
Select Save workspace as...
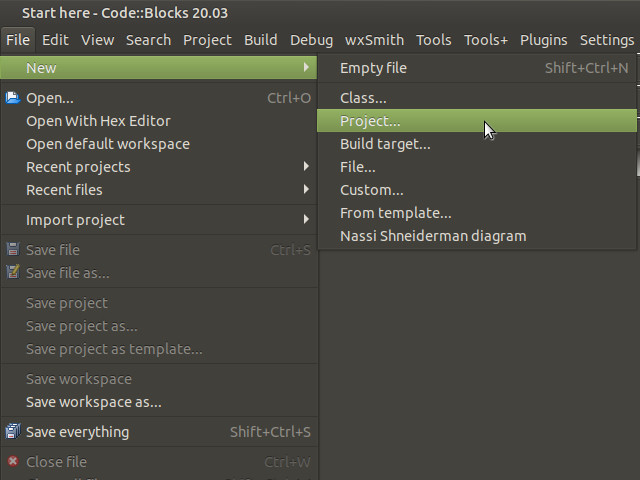[x=94, y=402]
